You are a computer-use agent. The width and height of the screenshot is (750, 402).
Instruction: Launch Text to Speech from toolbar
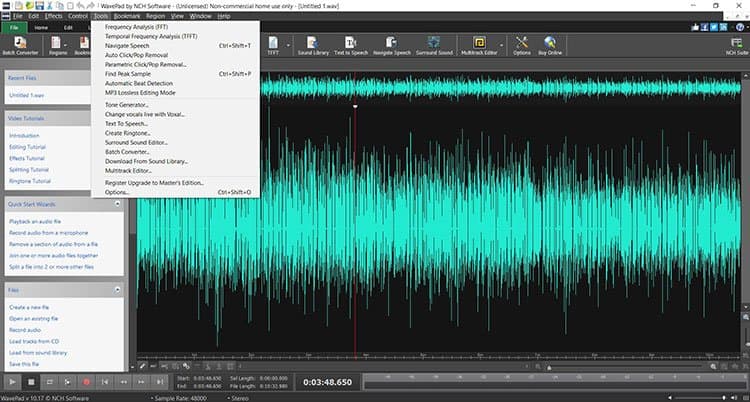tap(351, 45)
